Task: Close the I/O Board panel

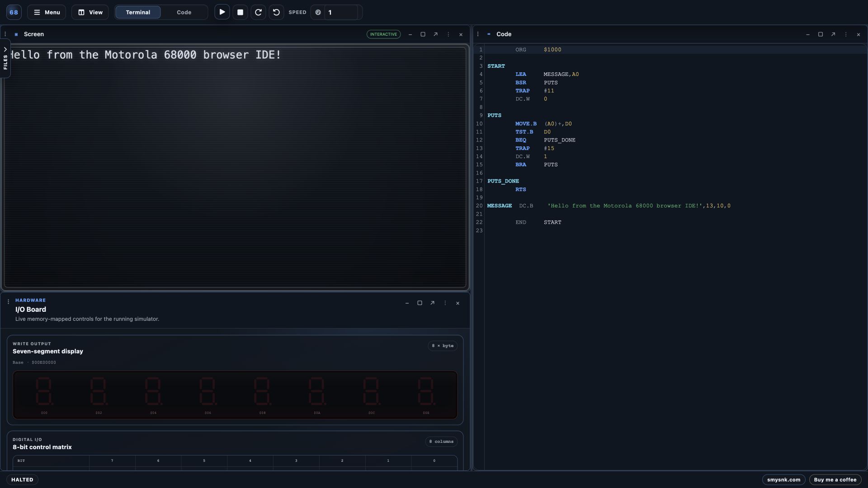Action: click(458, 303)
